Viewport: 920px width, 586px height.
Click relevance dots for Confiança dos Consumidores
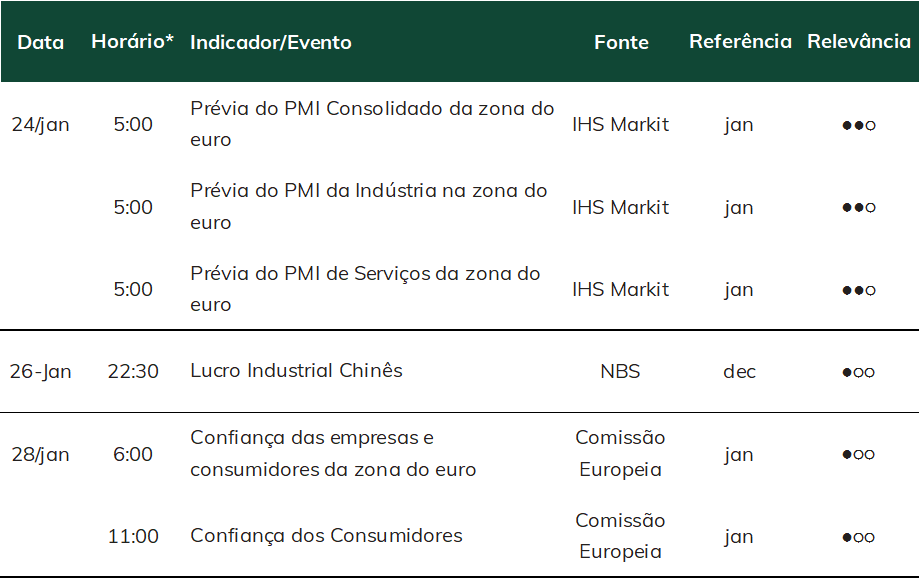tap(859, 537)
